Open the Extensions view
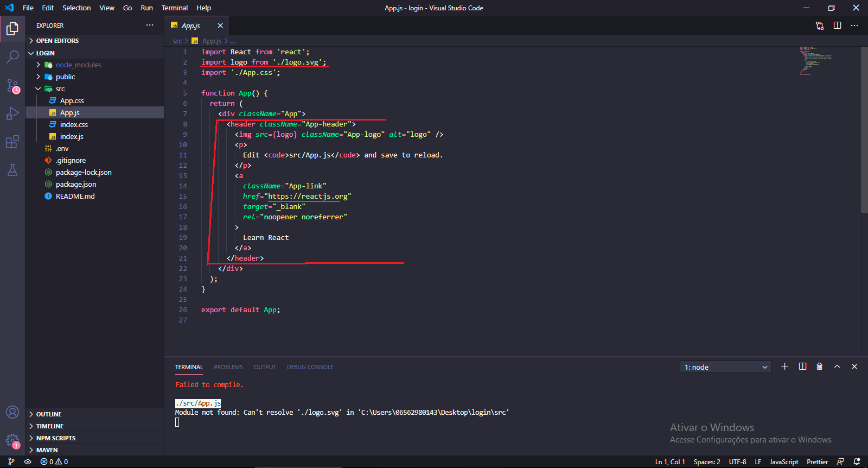 [12, 142]
